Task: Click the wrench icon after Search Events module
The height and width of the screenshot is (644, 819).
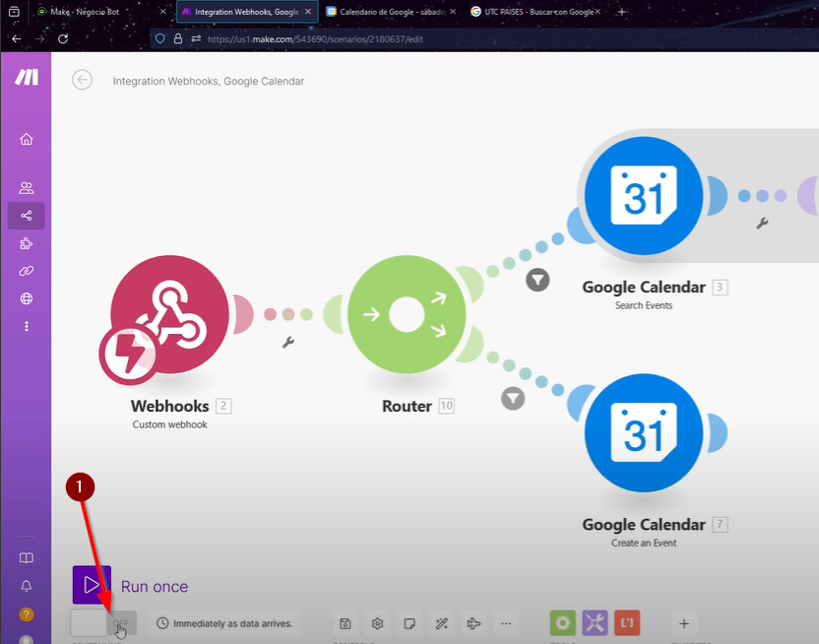Action: pos(762,224)
